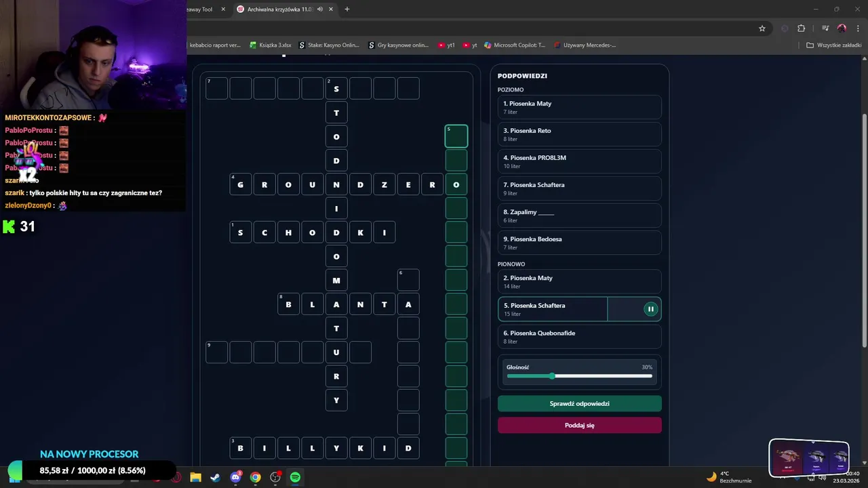Open the Chrome profile avatar
This screenshot has height=488, width=868.
(x=842, y=28)
